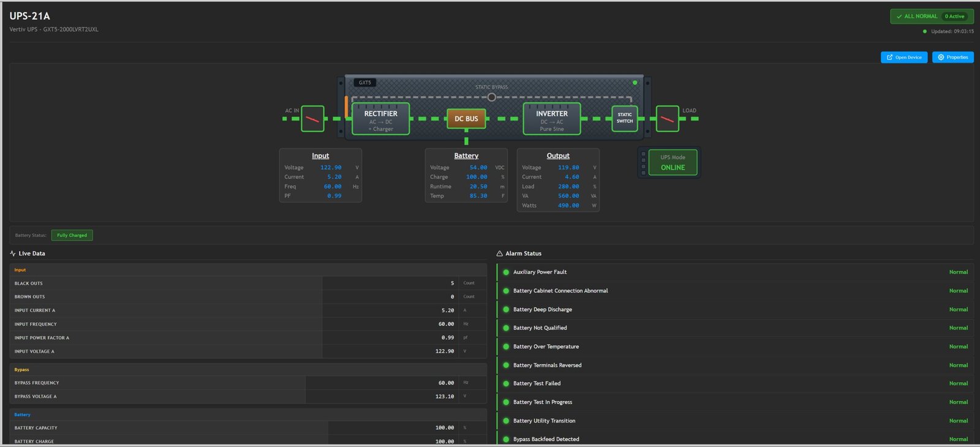This screenshot has height=447, width=980.
Task: Click the UPS-21A page title
Action: (x=30, y=16)
